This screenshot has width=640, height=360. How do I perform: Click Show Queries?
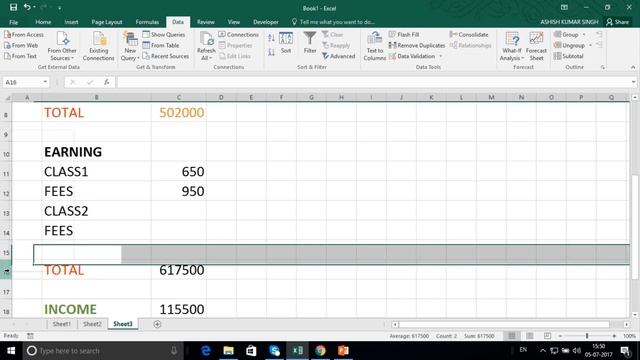pos(164,35)
